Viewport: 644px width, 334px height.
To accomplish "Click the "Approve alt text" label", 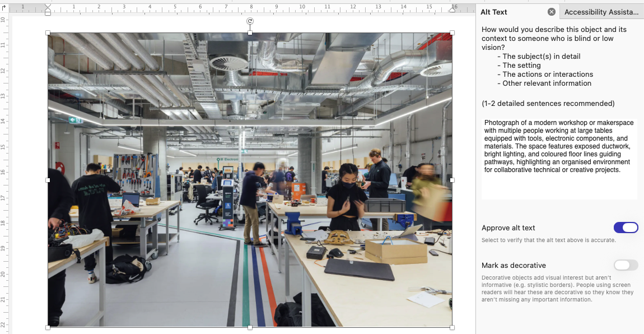I will coord(508,228).
